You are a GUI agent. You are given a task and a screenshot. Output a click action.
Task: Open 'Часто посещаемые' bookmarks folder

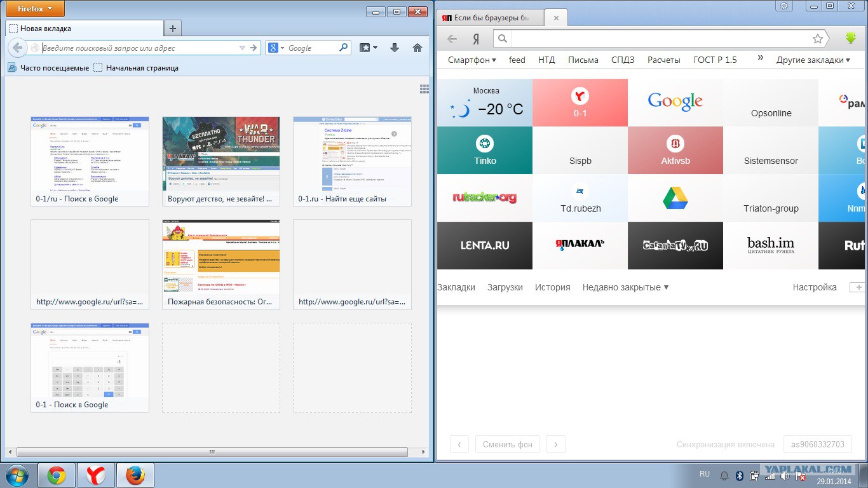[48, 68]
